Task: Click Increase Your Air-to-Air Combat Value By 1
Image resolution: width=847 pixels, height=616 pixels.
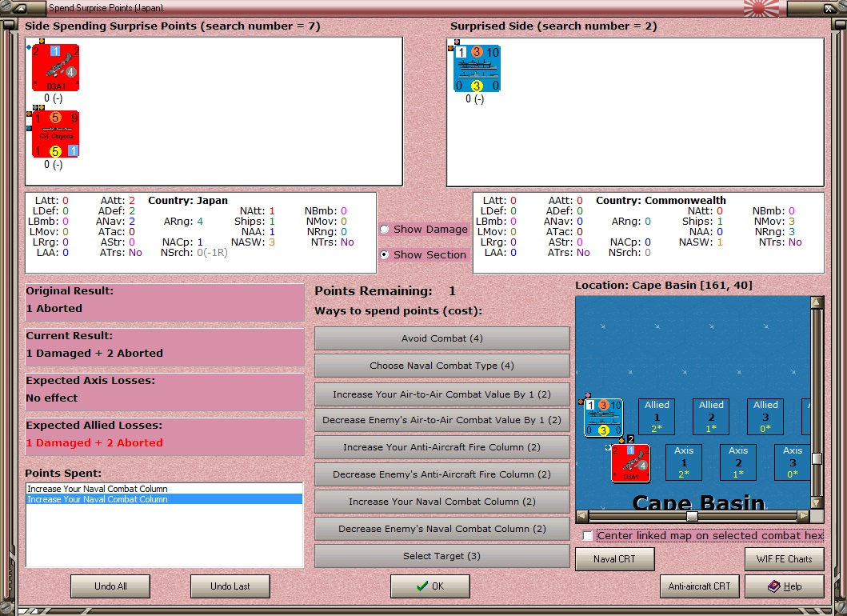Action: point(441,394)
